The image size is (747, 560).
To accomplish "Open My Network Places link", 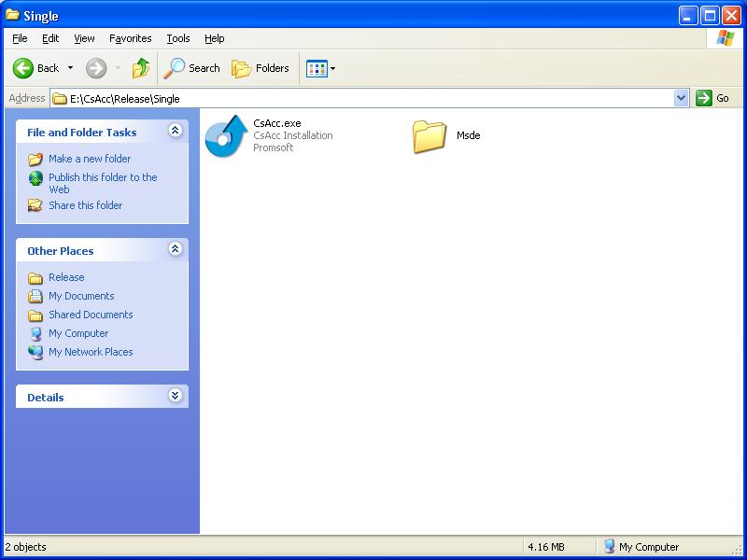I will click(x=91, y=352).
